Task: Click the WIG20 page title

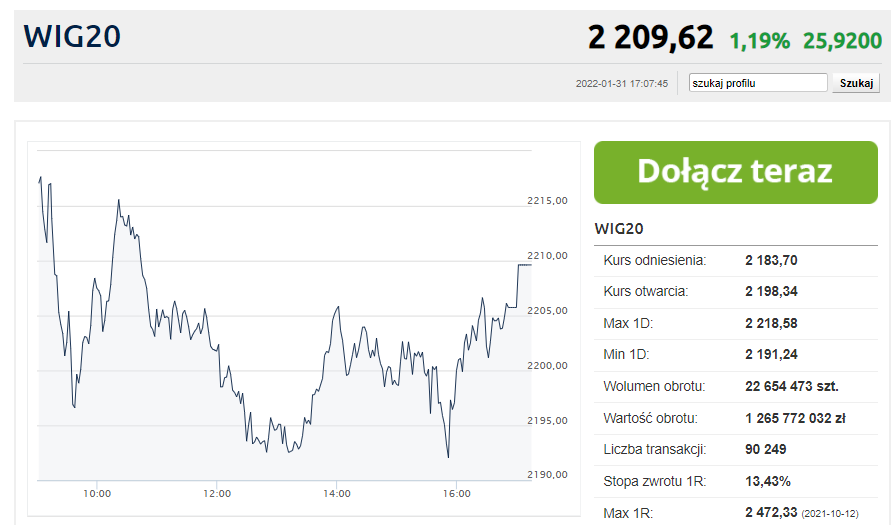Action: [x=72, y=37]
